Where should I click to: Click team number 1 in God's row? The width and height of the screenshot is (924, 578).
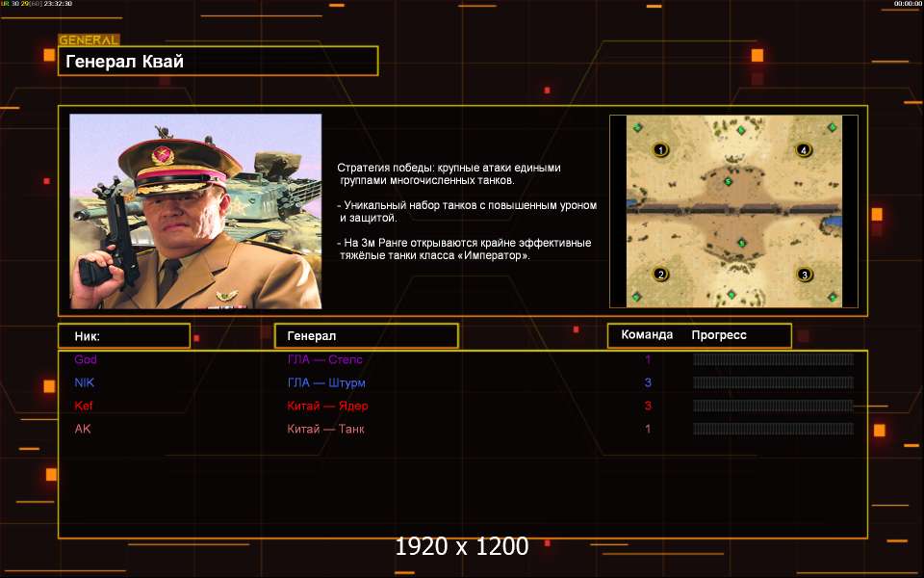[x=648, y=359]
